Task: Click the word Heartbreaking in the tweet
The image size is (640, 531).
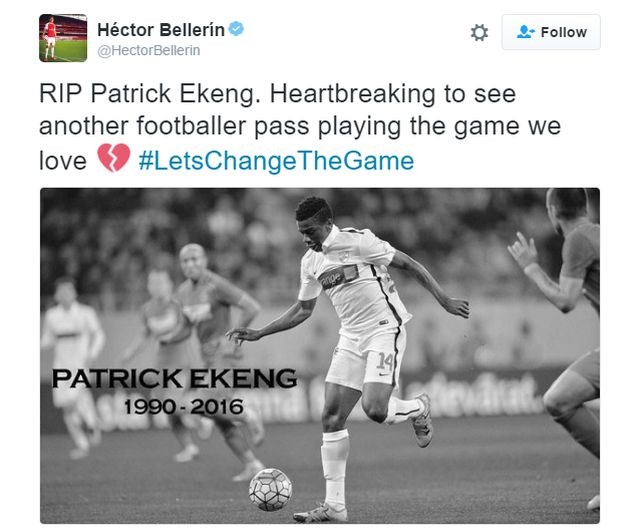Action: click(x=353, y=94)
